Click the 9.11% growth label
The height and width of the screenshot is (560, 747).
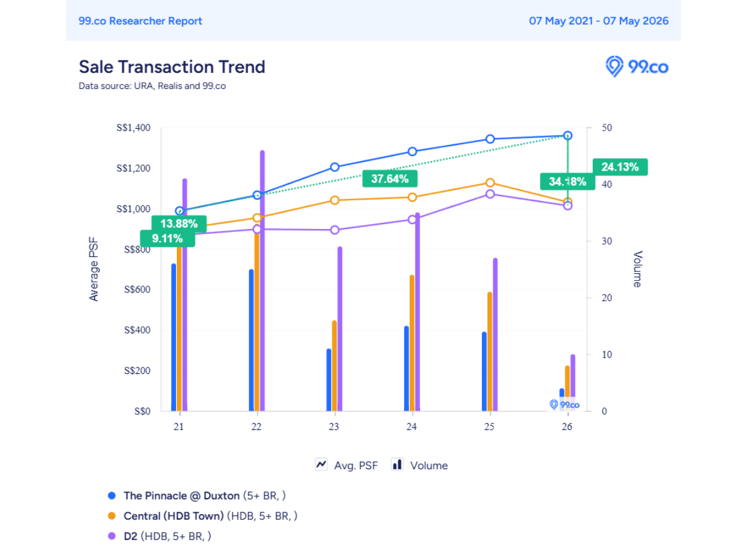[x=167, y=238]
